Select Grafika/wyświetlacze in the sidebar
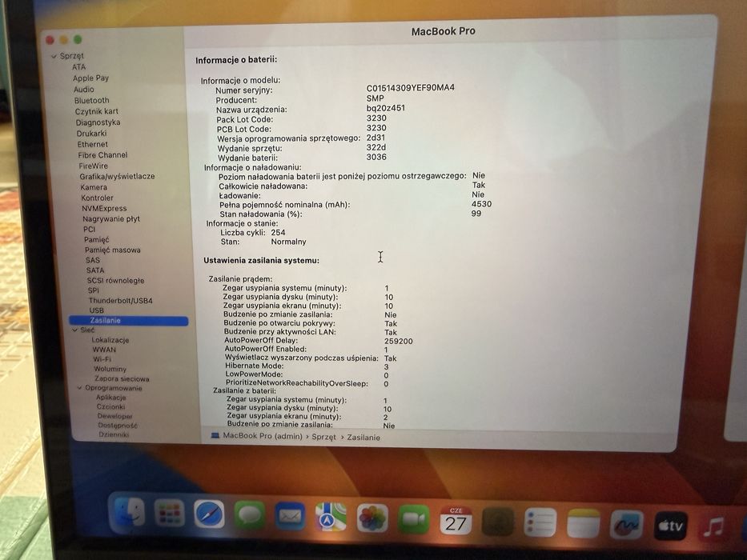This screenshot has width=747, height=560. [x=117, y=176]
